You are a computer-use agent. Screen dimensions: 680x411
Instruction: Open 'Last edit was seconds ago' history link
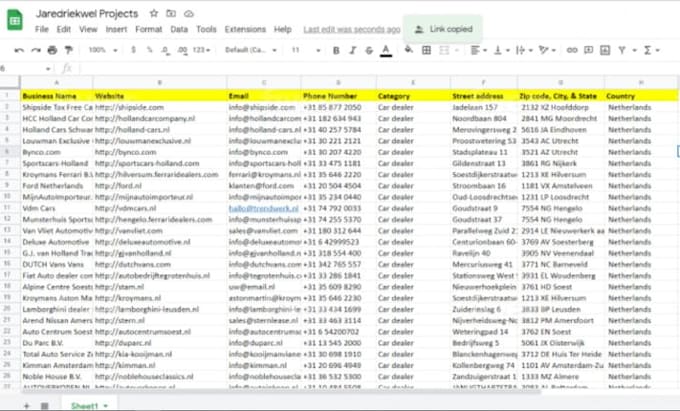352,29
